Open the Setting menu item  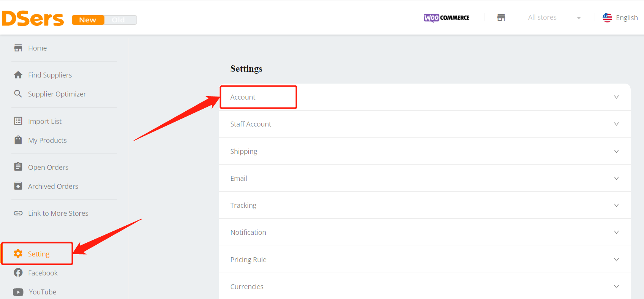(39, 254)
